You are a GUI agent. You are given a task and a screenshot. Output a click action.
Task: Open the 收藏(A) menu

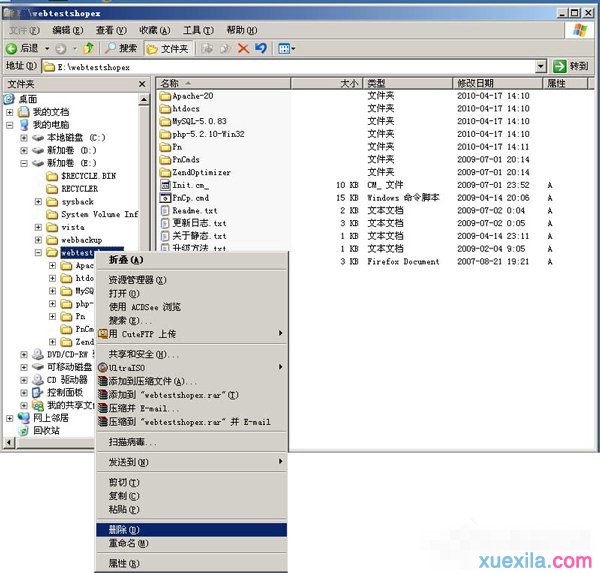pos(155,30)
